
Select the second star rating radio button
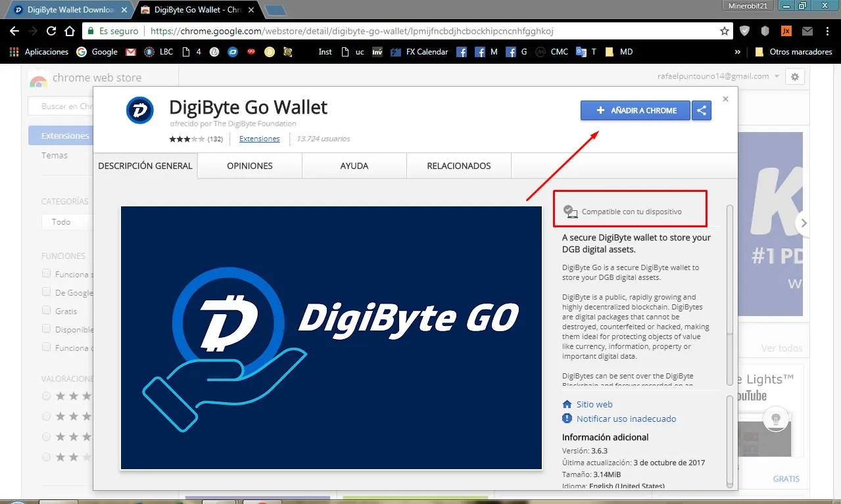(46, 417)
